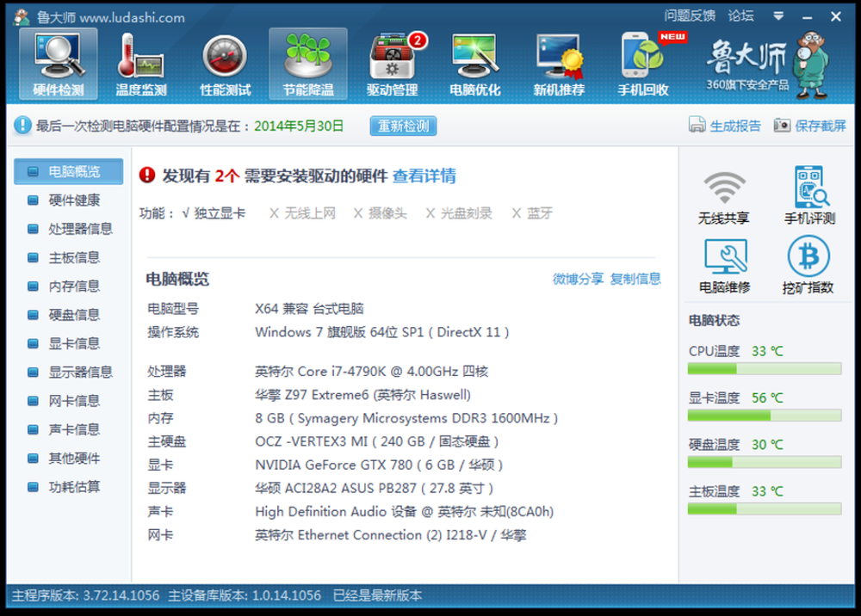Open 手机评测 phone benchmark
Image resolution: width=861 pixels, height=616 pixels.
point(809,196)
